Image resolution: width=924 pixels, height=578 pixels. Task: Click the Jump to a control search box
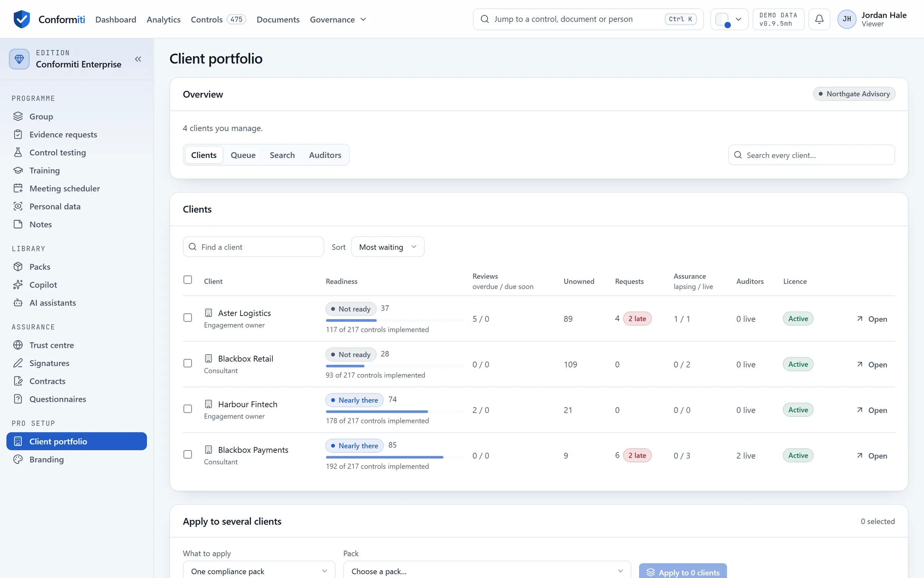click(588, 19)
